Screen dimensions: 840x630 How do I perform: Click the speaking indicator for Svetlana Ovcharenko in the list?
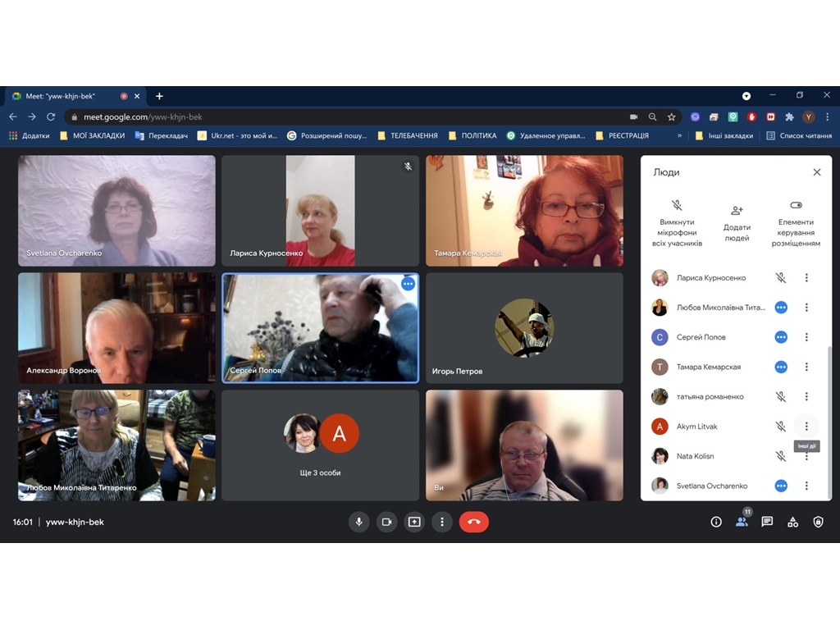coord(781,486)
